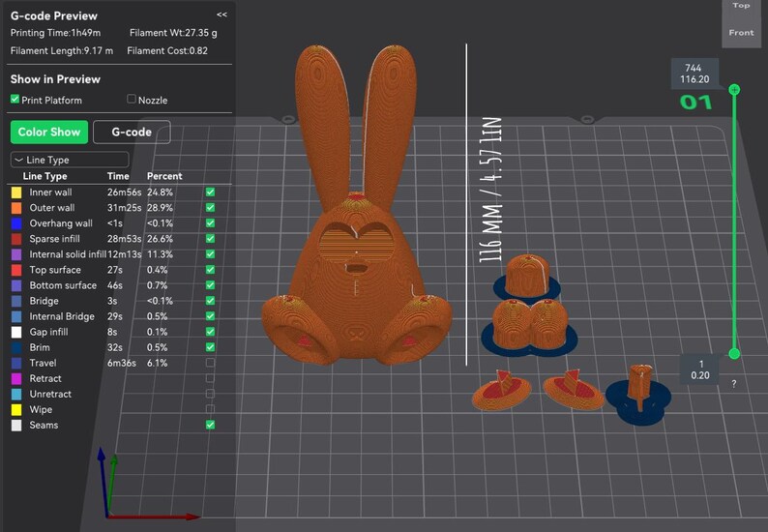Click the Filament Length 9.17 m text

pyautogui.click(x=62, y=50)
